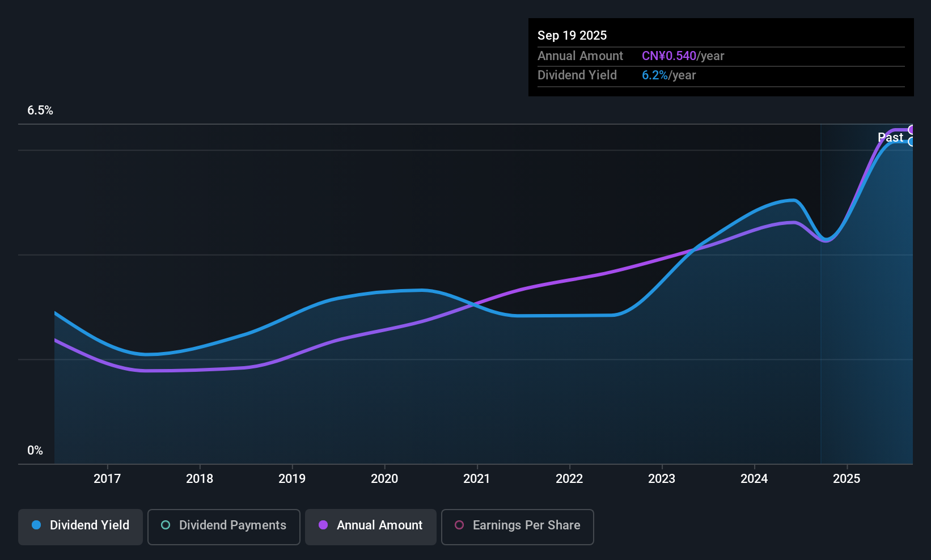Select the 2025 axis label

coord(847,478)
